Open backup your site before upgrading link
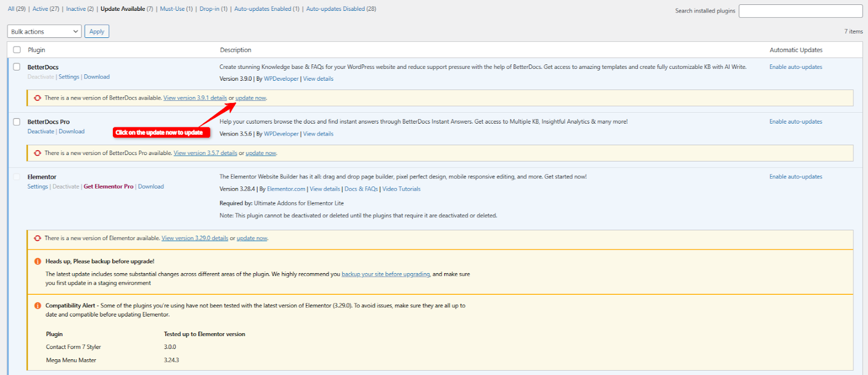 pyautogui.click(x=386, y=274)
